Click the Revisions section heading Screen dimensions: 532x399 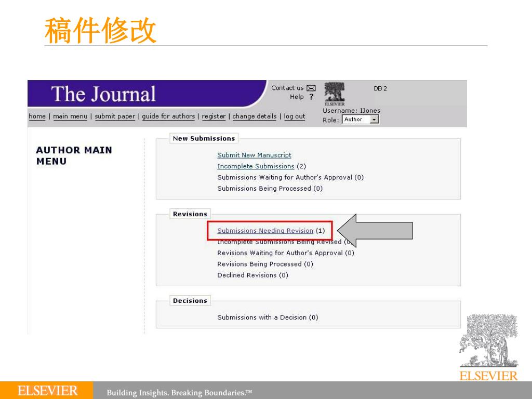(190, 214)
